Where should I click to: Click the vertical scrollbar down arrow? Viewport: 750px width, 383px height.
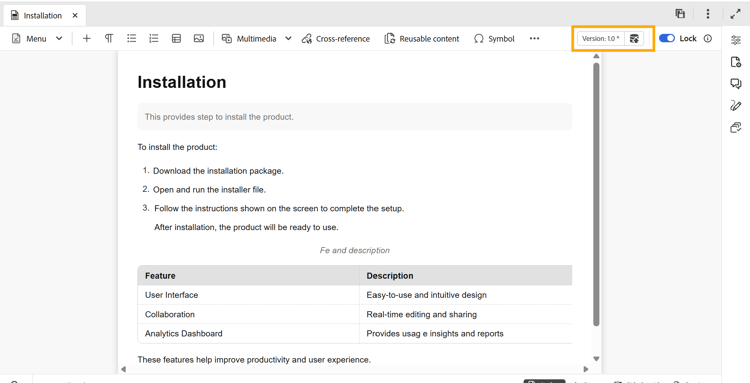coord(596,359)
